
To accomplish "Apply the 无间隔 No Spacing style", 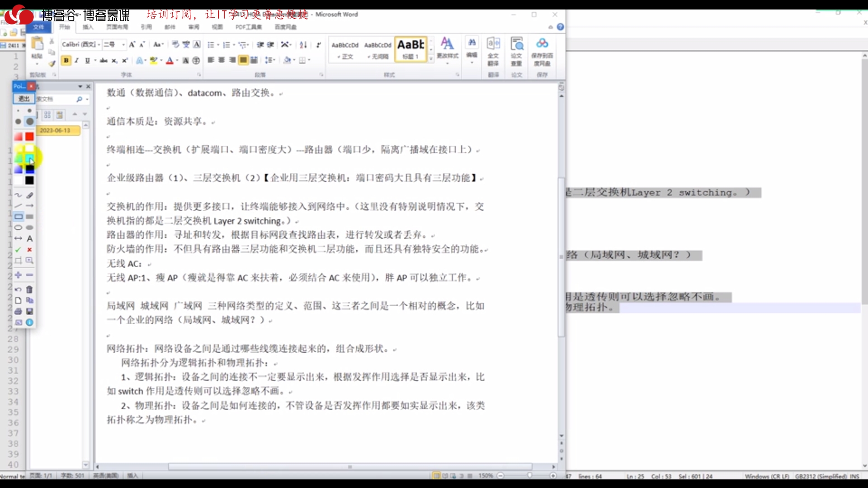I will tap(378, 50).
